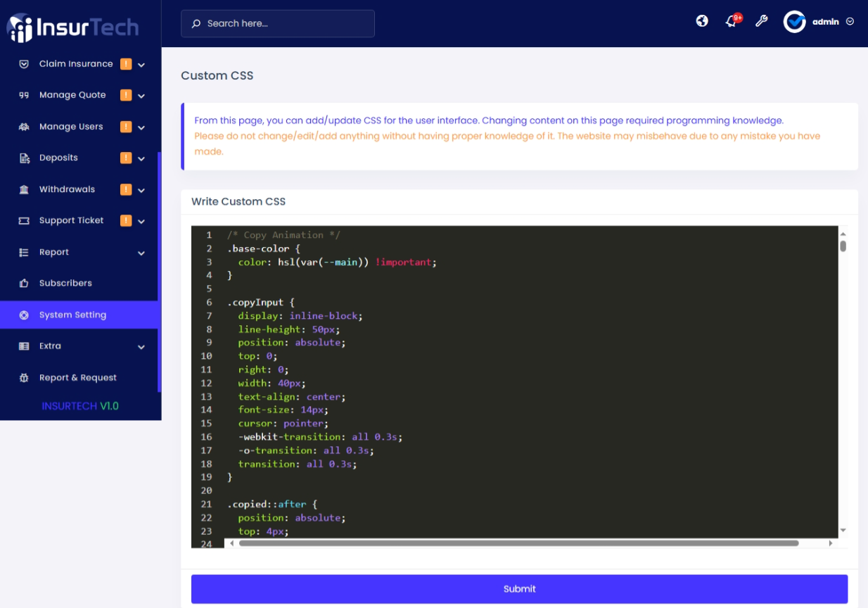The image size is (868, 608).
Task: Expand the Manage Users submenu chevron
Action: coord(141,127)
